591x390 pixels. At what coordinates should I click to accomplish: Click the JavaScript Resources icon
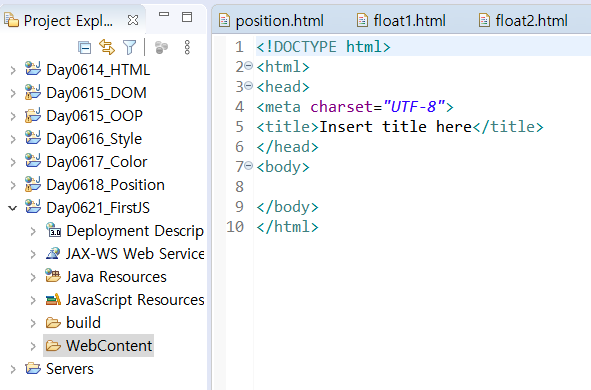53,299
